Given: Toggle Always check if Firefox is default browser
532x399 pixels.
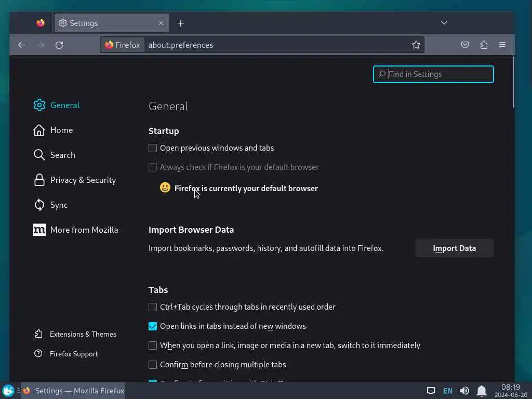Looking at the screenshot, I should [x=153, y=167].
